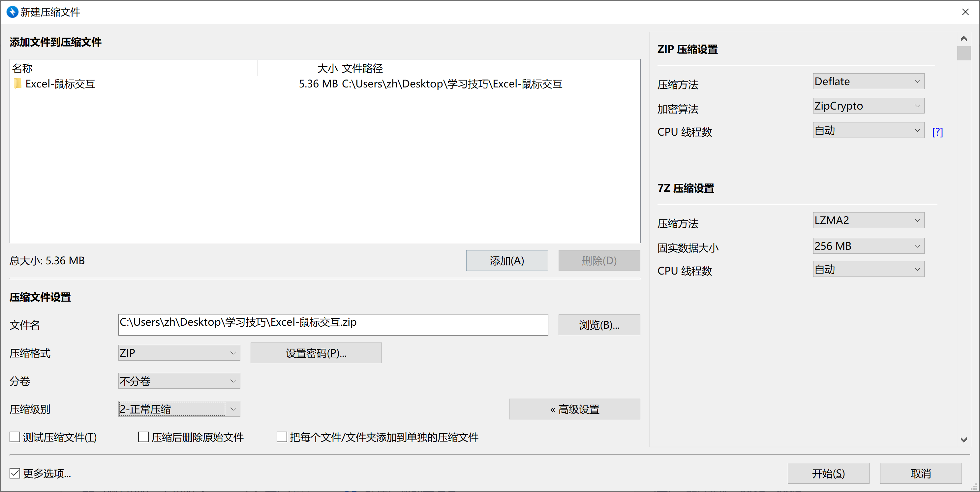Viewport: 980px width, 492px height.
Task: Open the 压缩格式 ZIP dropdown
Action: coord(179,353)
